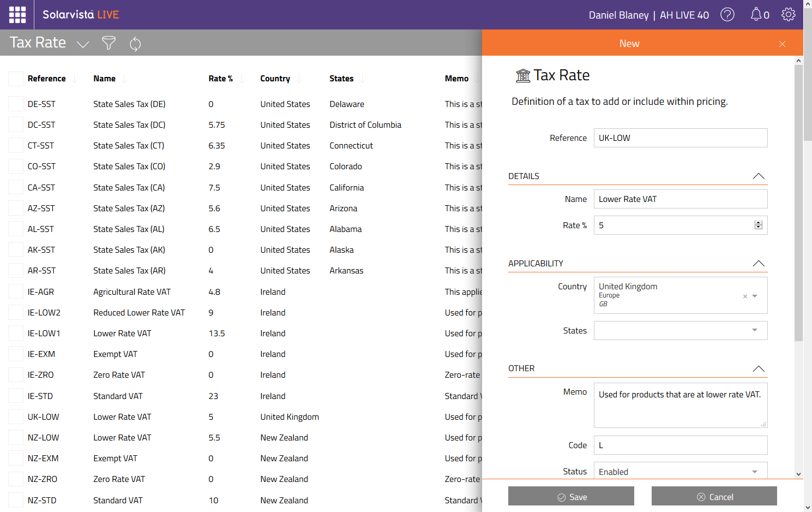
Task: Click the Reduced Lower Rate VAT name
Action: [139, 312]
